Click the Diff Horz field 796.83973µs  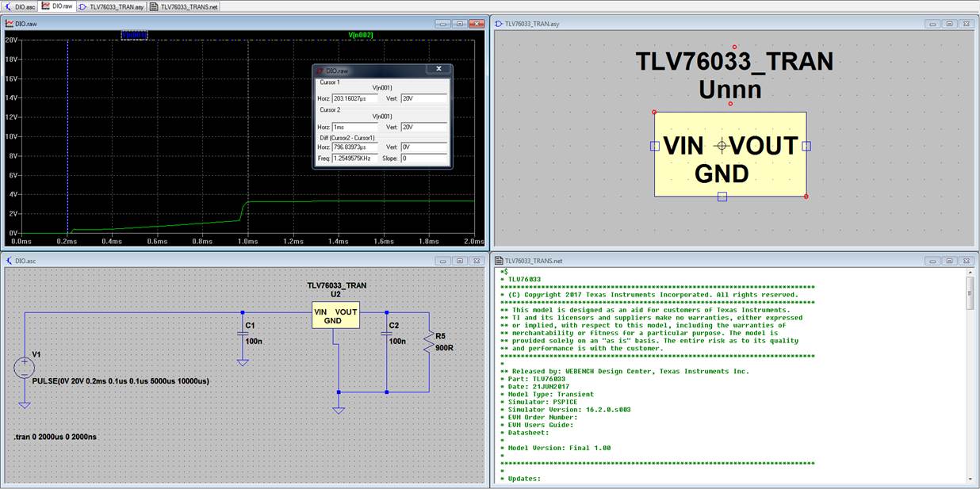(355, 147)
